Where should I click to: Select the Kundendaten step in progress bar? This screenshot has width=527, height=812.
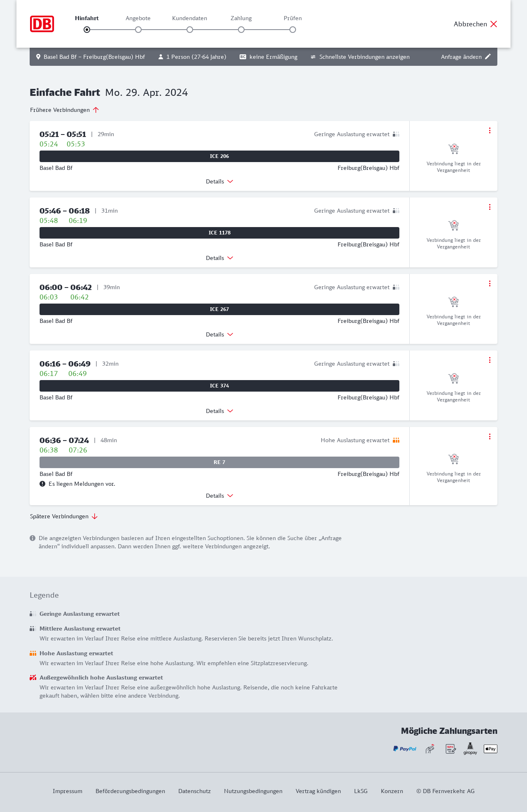pyautogui.click(x=190, y=30)
